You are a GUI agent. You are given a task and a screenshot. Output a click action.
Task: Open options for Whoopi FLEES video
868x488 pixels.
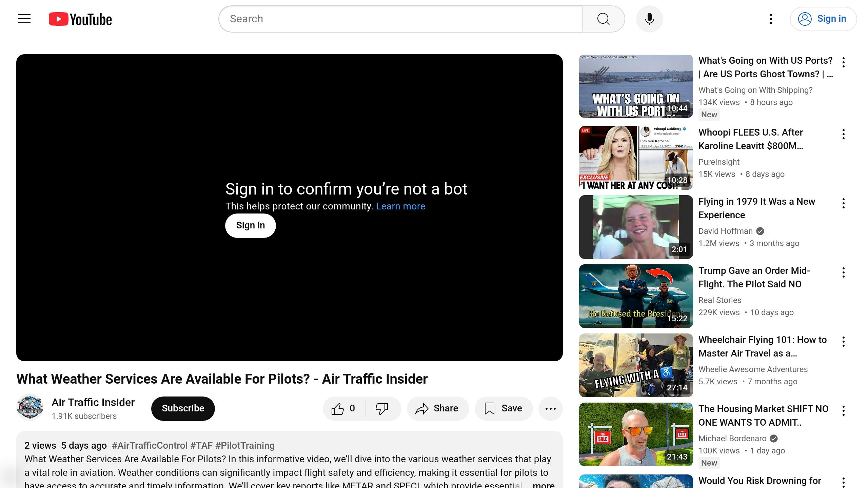(843, 134)
